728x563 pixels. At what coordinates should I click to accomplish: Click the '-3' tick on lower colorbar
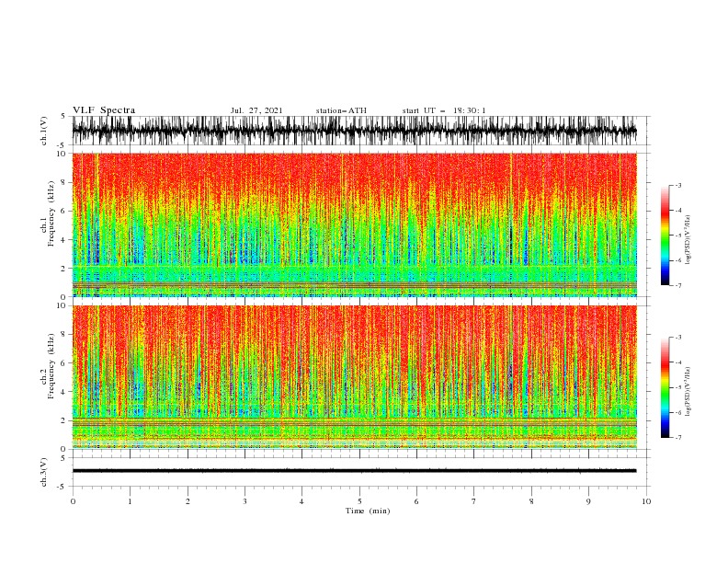coord(677,338)
